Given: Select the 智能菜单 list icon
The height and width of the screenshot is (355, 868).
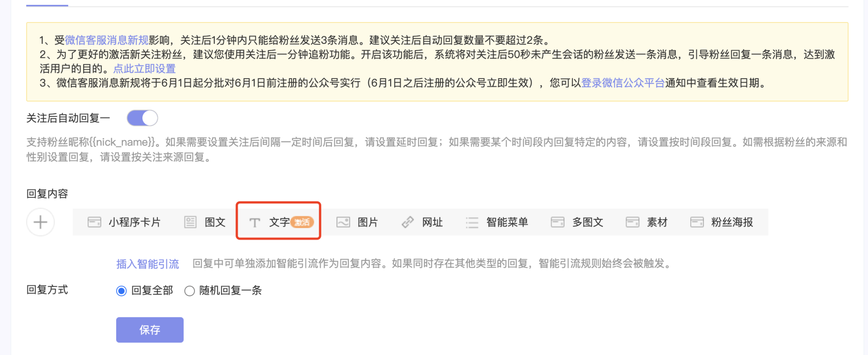Looking at the screenshot, I should (472, 222).
